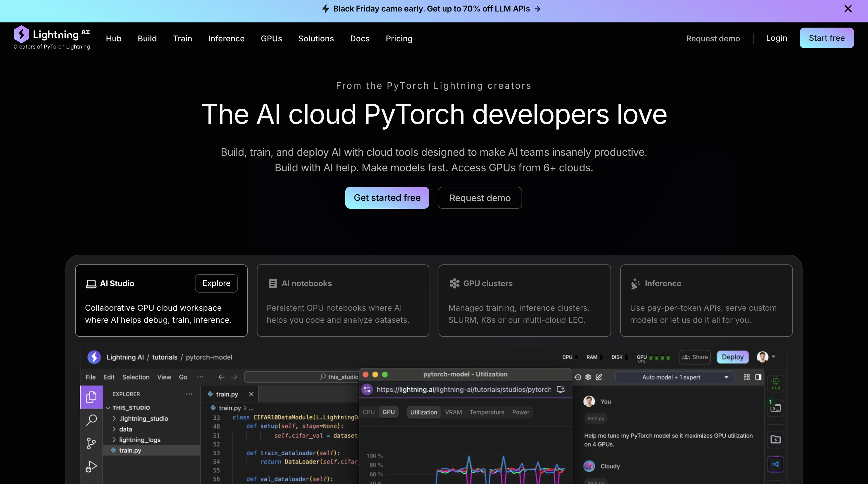Toggle the side panel layout icon
The height and width of the screenshot is (484, 868).
(758, 377)
